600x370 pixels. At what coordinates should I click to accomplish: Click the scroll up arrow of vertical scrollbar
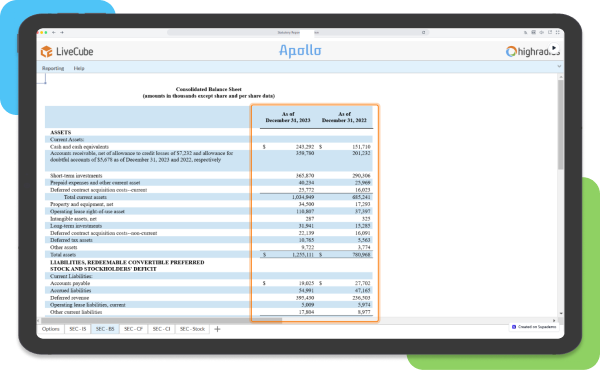561,77
